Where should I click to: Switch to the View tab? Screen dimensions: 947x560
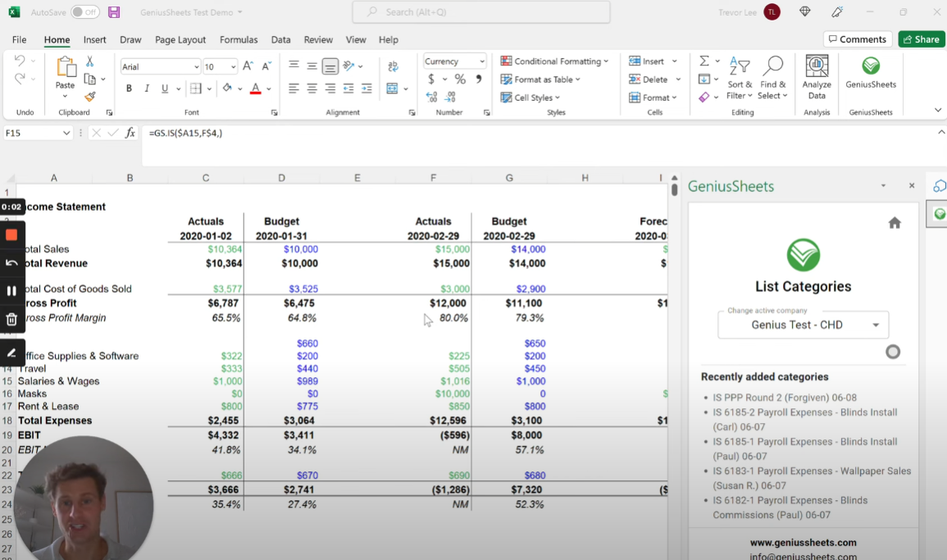356,39
